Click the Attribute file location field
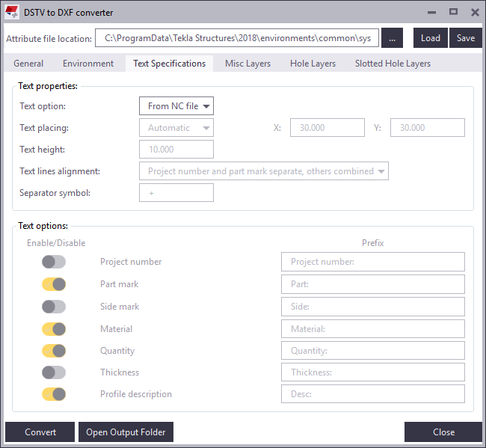The width and height of the screenshot is (486, 448). [x=237, y=38]
